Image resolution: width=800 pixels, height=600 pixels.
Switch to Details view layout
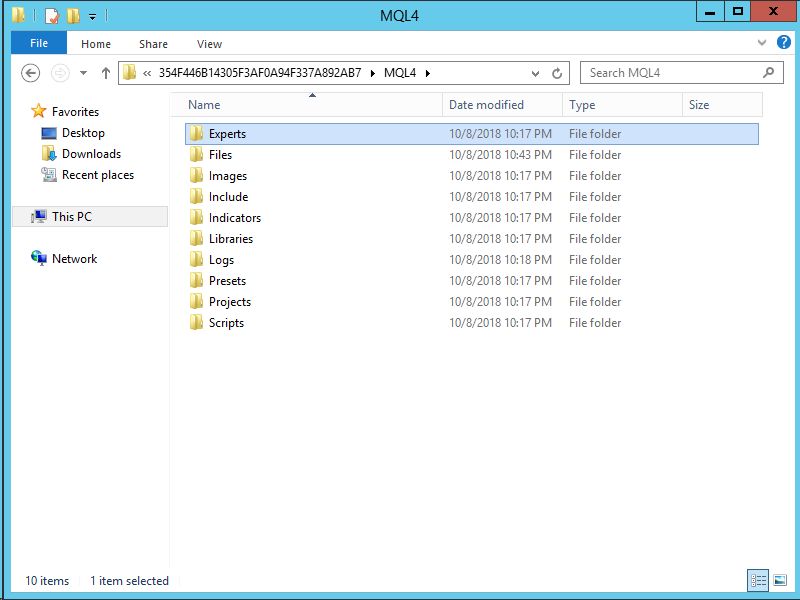[x=758, y=580]
